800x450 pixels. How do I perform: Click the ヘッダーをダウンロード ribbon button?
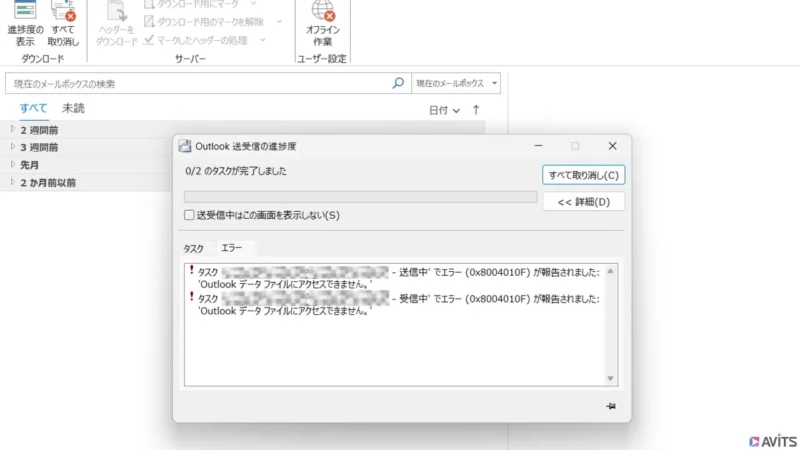116,24
